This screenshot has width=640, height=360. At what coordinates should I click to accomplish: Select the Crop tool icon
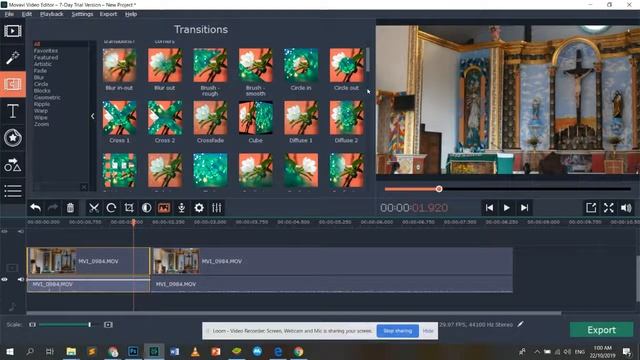click(129, 208)
